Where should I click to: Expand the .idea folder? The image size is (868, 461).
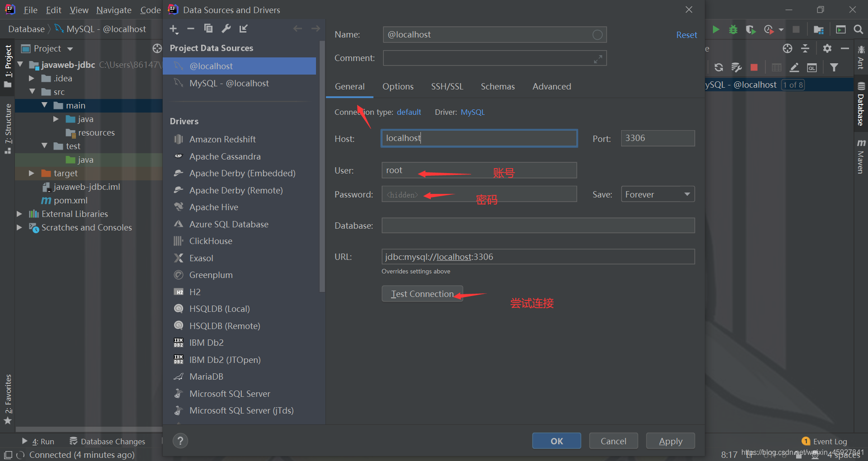pyautogui.click(x=32, y=78)
